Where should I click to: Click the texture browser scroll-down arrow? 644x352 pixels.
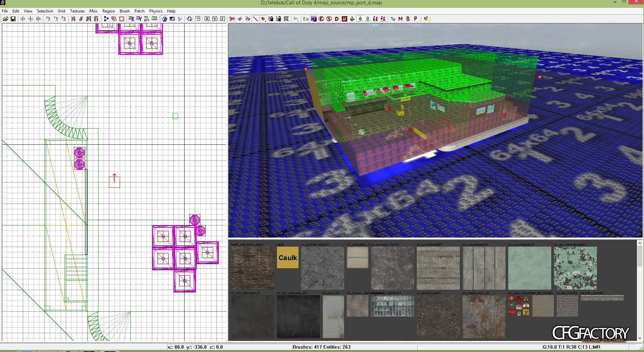point(640,338)
